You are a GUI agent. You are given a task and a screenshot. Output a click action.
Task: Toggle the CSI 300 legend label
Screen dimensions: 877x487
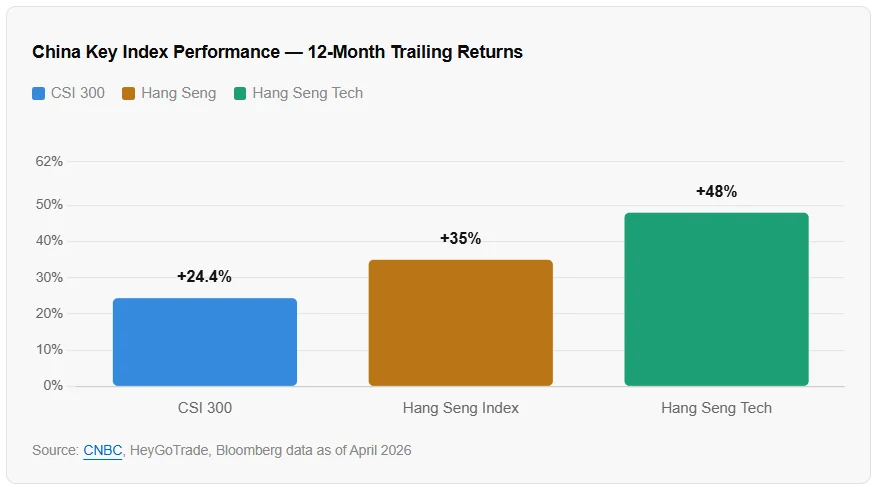click(78, 93)
